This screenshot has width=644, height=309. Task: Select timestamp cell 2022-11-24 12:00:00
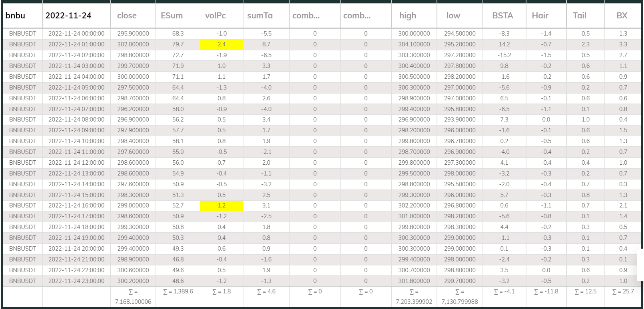point(76,163)
